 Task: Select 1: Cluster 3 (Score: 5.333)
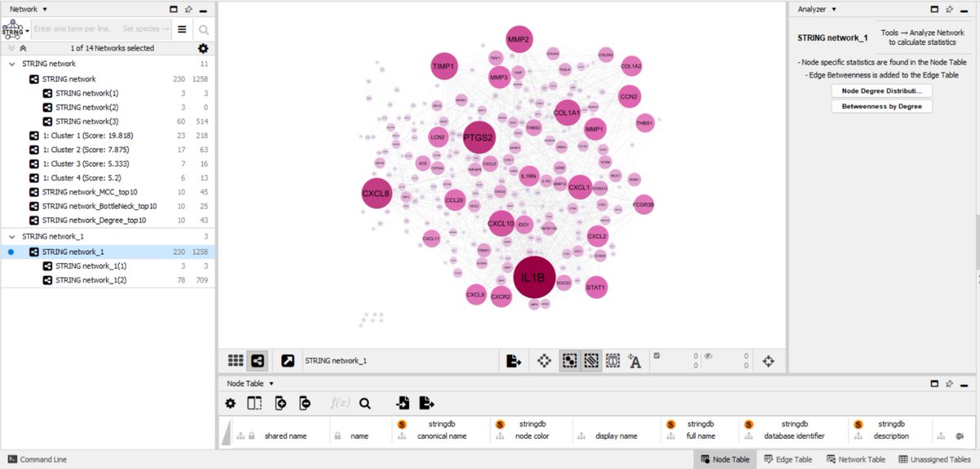(x=108, y=164)
